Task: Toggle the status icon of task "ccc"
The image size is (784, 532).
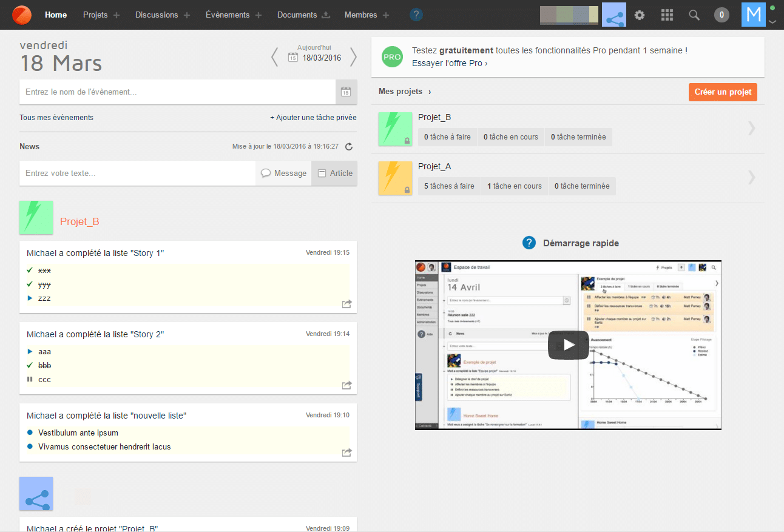Action: point(29,379)
